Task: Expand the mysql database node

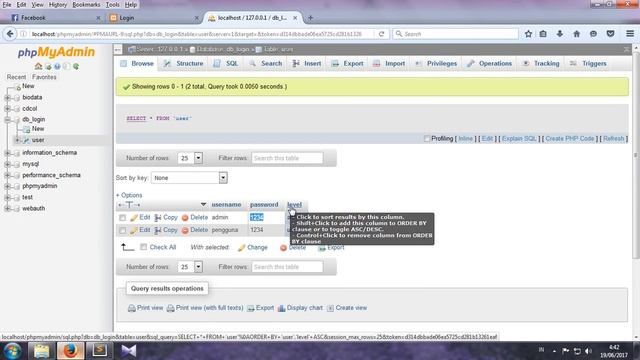Action: (7, 164)
